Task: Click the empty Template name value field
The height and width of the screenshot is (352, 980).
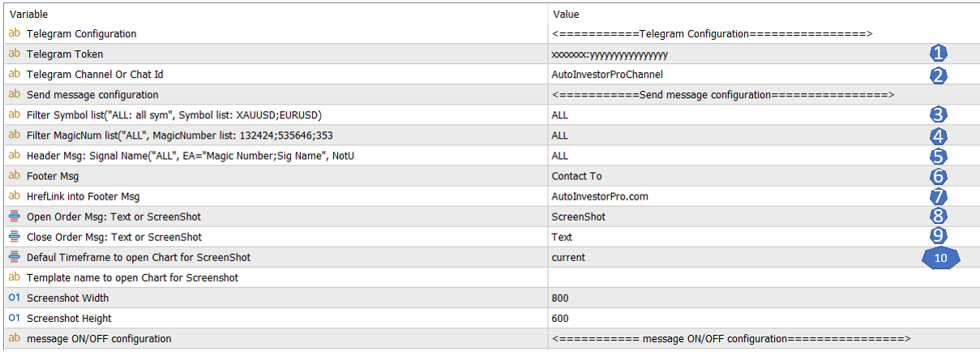Action: click(762, 277)
